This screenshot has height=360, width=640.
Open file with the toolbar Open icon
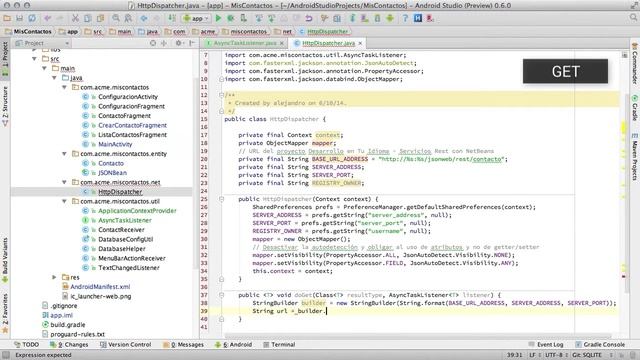[7, 18]
